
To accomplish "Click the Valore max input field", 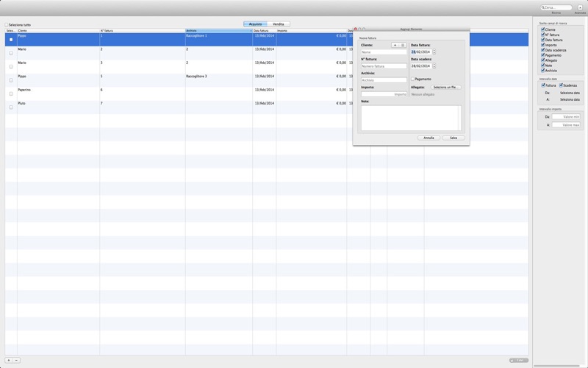I will point(566,124).
